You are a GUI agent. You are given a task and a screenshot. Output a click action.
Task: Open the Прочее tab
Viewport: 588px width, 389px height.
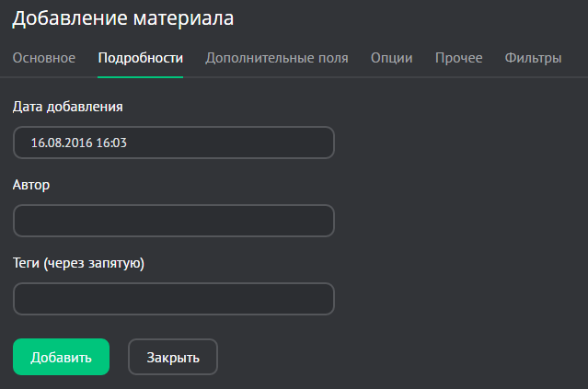click(x=458, y=58)
